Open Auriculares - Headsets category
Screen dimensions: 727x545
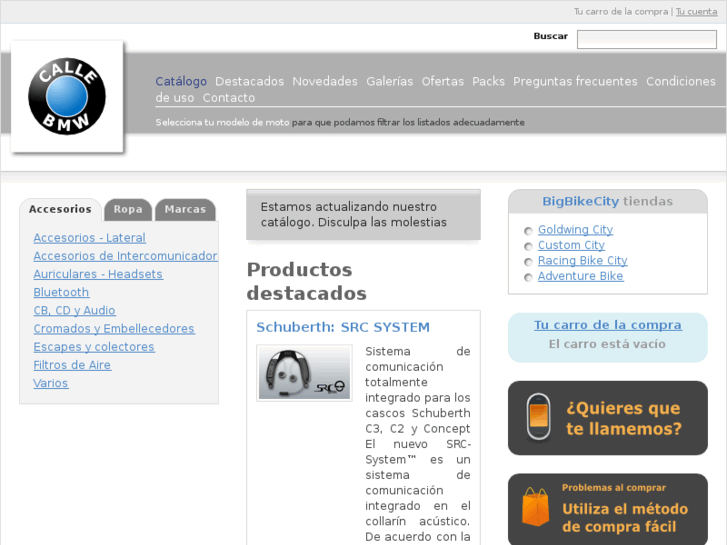click(x=98, y=274)
